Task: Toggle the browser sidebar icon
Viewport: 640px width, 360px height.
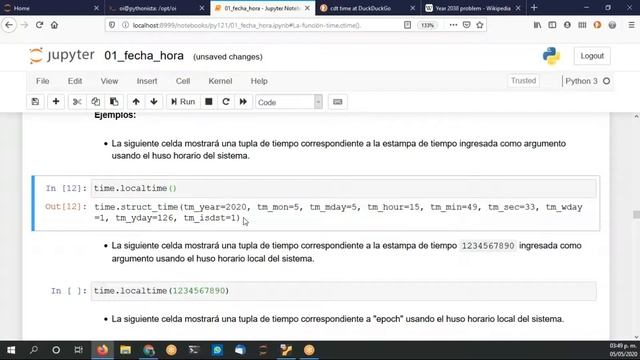Action: tap(552, 25)
